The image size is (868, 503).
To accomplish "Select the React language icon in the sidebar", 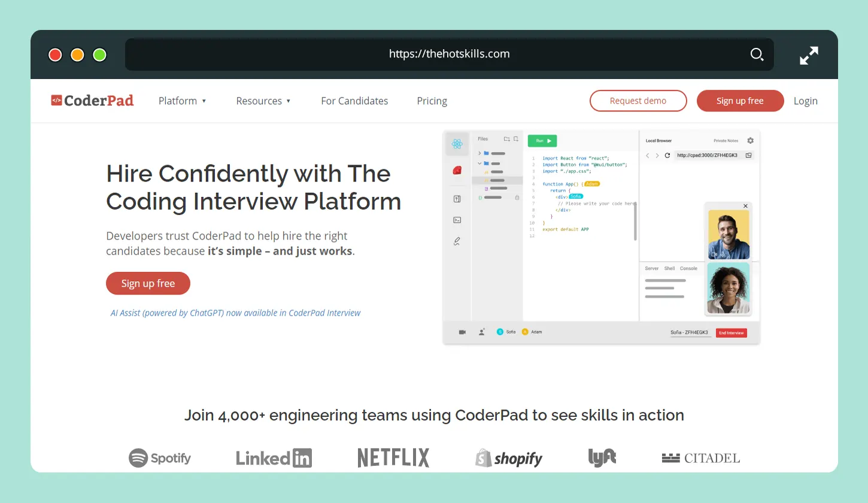I will 457,144.
